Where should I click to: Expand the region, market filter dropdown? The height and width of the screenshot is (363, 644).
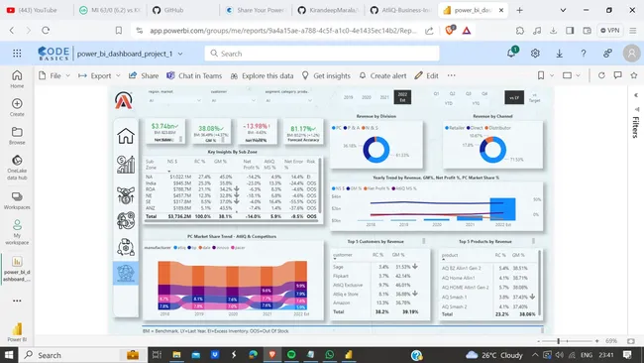point(199,100)
